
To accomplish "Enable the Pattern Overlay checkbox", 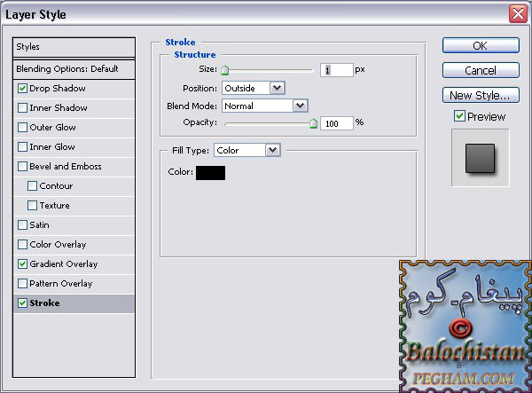I will pos(22,283).
